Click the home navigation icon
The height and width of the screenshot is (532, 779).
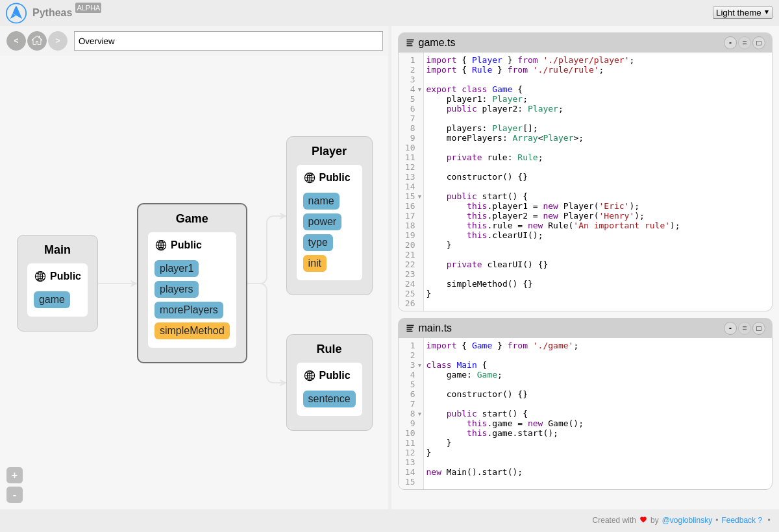(x=37, y=40)
